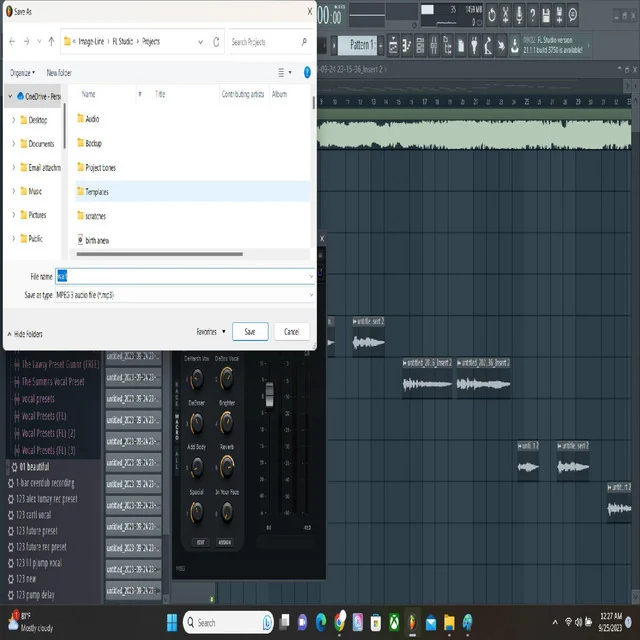Click the Windows Start button
Screen dimensions: 640x640
pyautogui.click(x=172, y=622)
